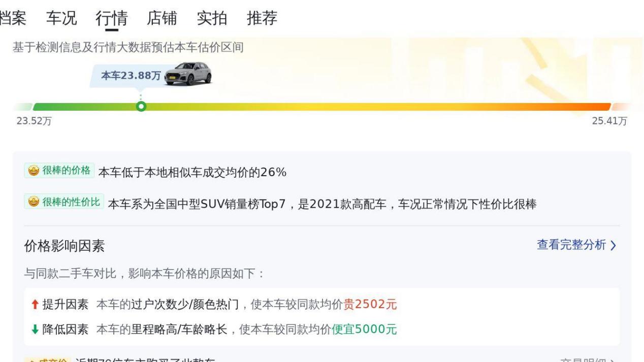Click the 23.52万 minimum price label
Viewport: 644px width, 362px height.
(x=34, y=121)
